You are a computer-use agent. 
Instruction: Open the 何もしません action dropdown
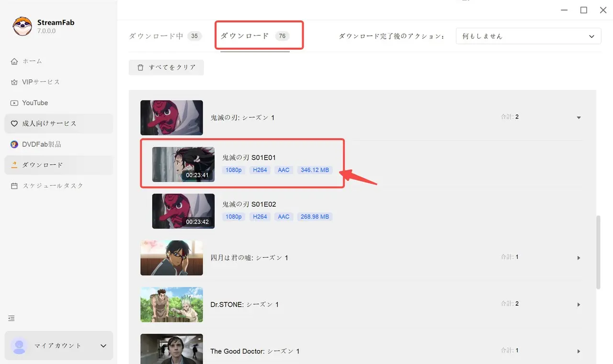pos(528,36)
